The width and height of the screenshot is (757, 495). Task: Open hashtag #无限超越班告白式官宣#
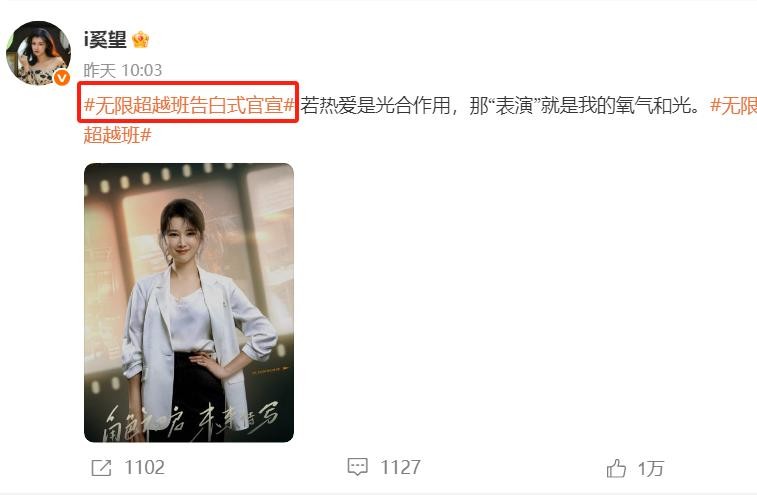pos(189,105)
